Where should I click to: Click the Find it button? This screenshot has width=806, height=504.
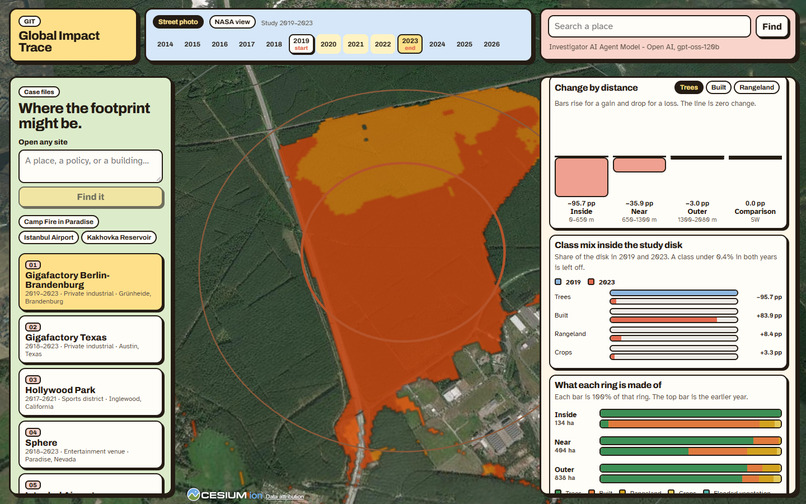pyautogui.click(x=90, y=197)
